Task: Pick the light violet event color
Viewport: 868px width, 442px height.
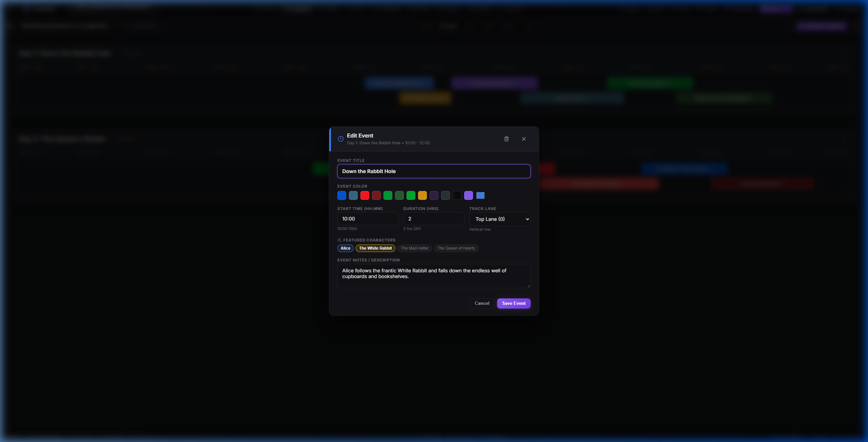Action: (468, 195)
